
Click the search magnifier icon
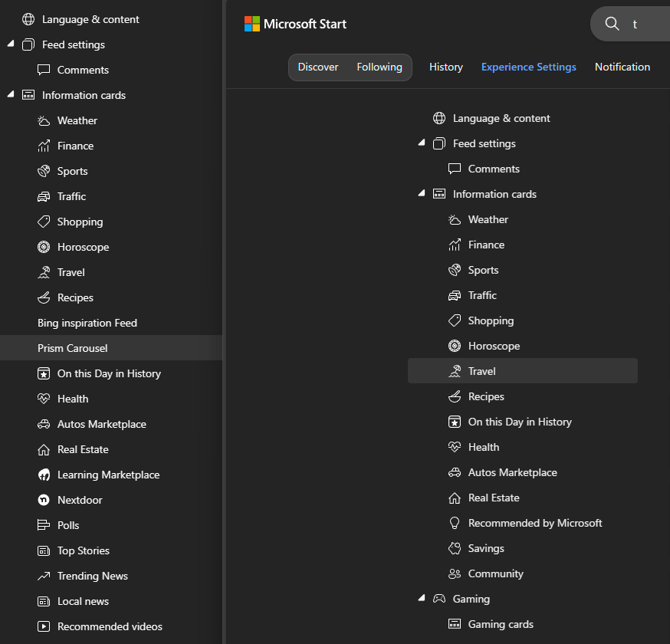pyautogui.click(x=612, y=24)
